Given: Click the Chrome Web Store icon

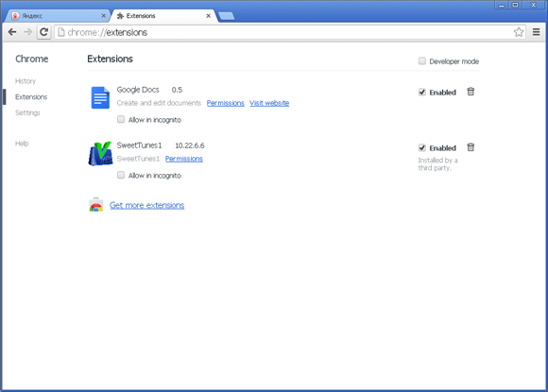Looking at the screenshot, I should click(x=96, y=205).
